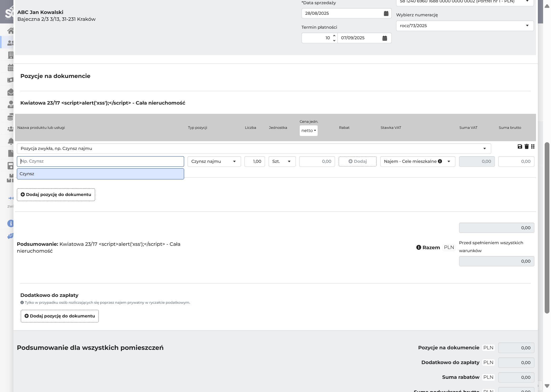Open the Wybierz numerację dropdown rocz/73/2025
551x392 pixels.
click(465, 26)
